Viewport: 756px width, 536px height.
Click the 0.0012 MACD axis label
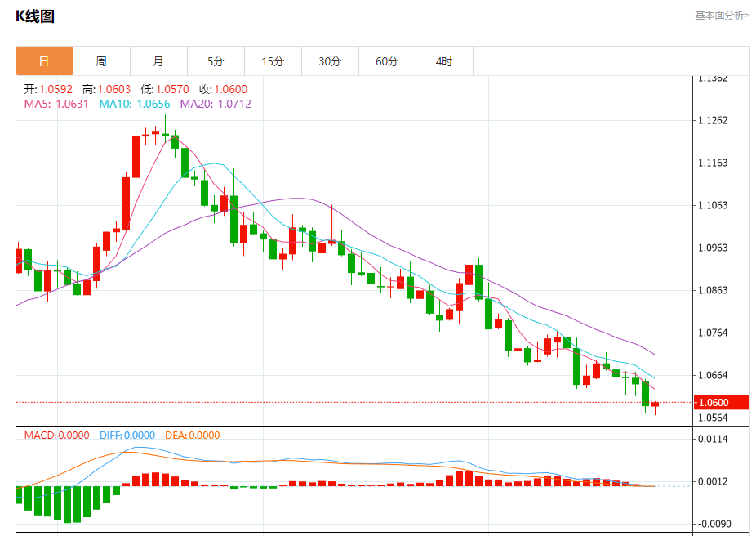click(713, 481)
